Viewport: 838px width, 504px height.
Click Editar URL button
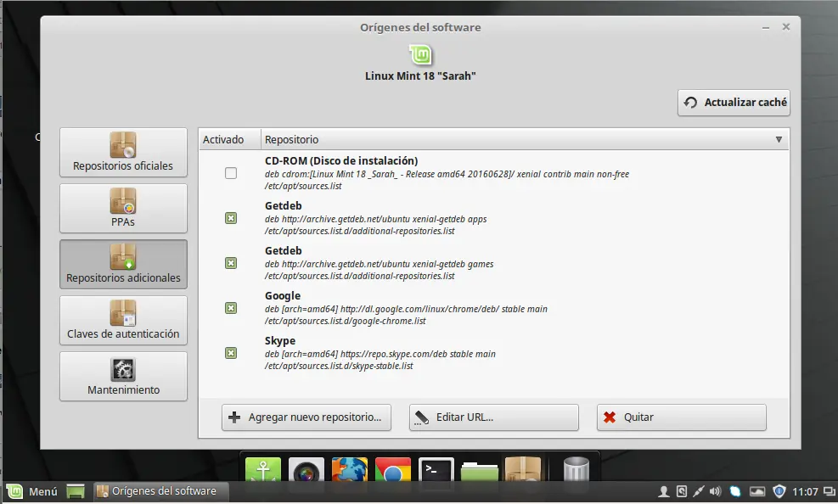[x=494, y=417]
